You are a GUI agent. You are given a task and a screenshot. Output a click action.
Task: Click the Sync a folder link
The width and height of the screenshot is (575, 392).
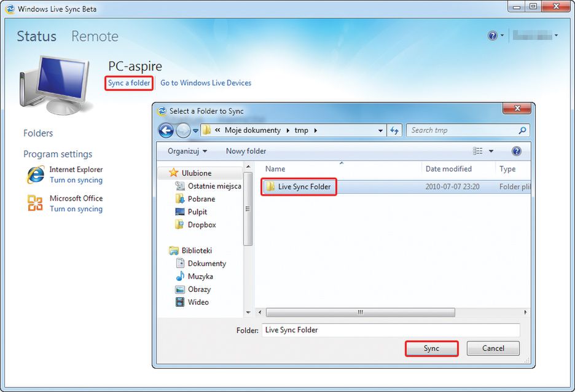pos(129,83)
